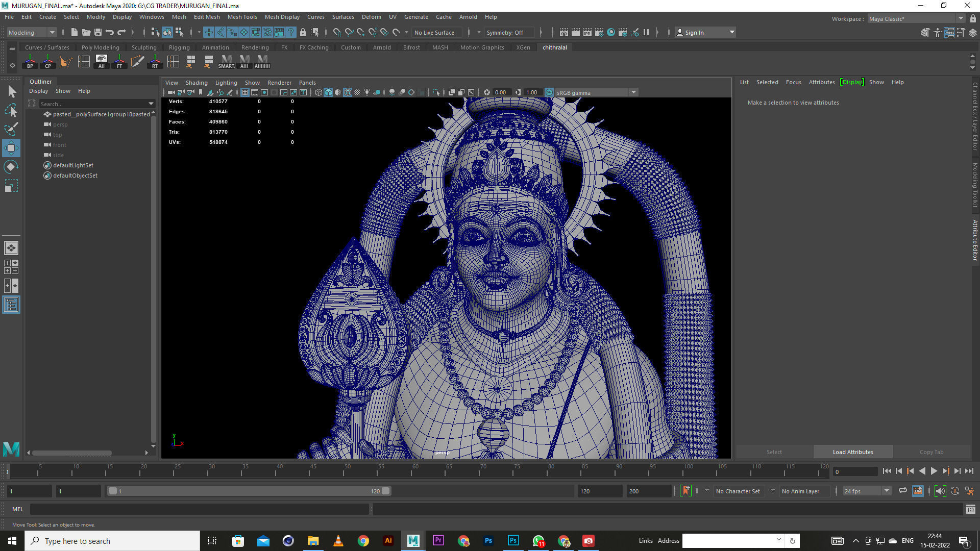Open the Sign In dropdown
The height and width of the screenshot is (551, 980).
pyautogui.click(x=705, y=32)
